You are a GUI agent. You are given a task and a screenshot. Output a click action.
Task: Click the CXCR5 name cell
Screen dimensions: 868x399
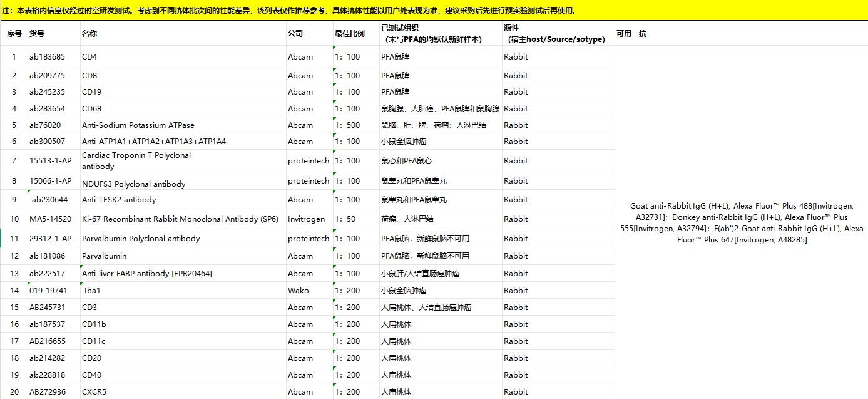183,391
